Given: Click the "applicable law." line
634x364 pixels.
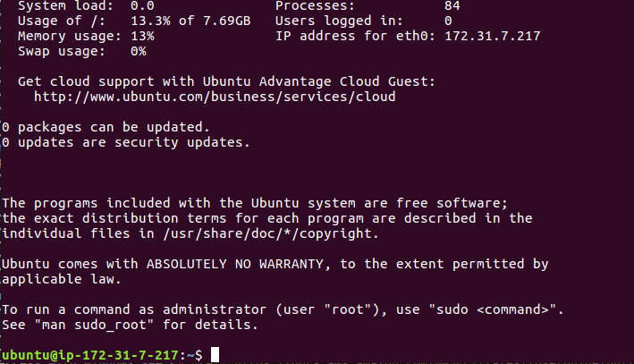Looking at the screenshot, I should (62, 279).
